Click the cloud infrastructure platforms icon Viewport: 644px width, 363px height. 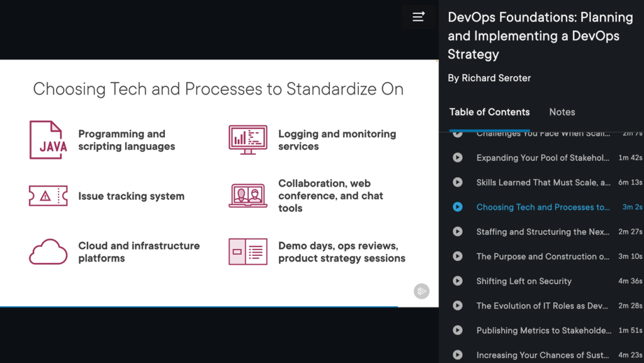[48, 252]
